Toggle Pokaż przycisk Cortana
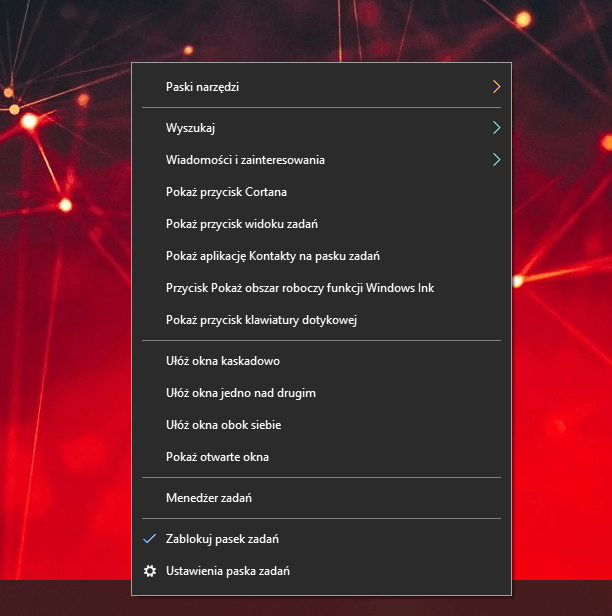The width and height of the screenshot is (612, 616). [321, 192]
